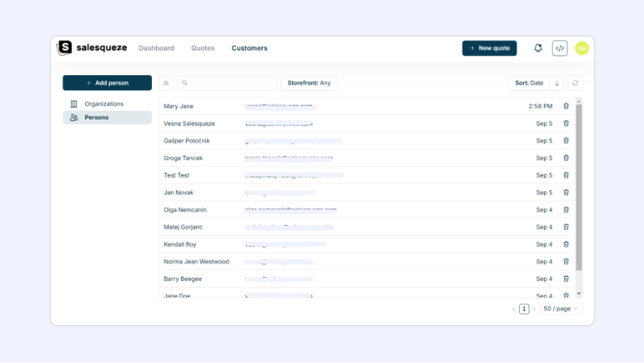This screenshot has height=363, width=644.
Task: Expand the 50 / page selector
Action: point(560,309)
